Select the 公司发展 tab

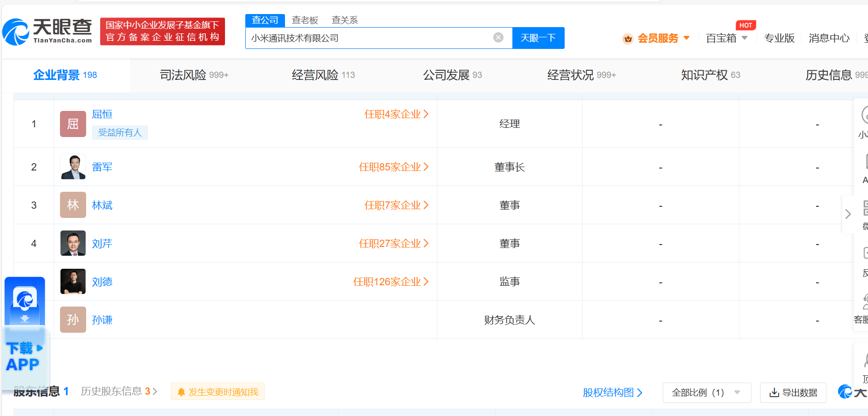coord(452,75)
